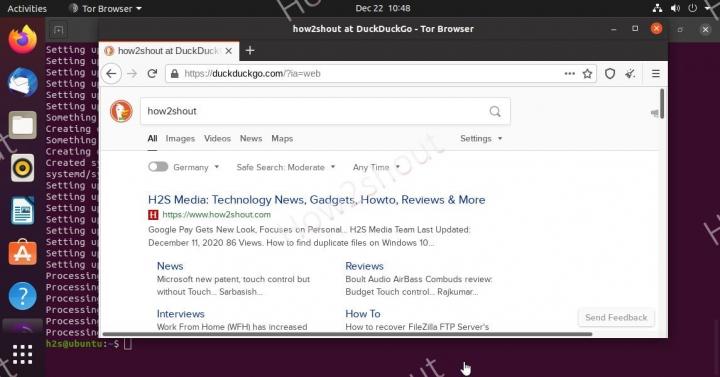Toggle the Germany region switch
Image resolution: width=720 pixels, height=377 pixels.
158,167
